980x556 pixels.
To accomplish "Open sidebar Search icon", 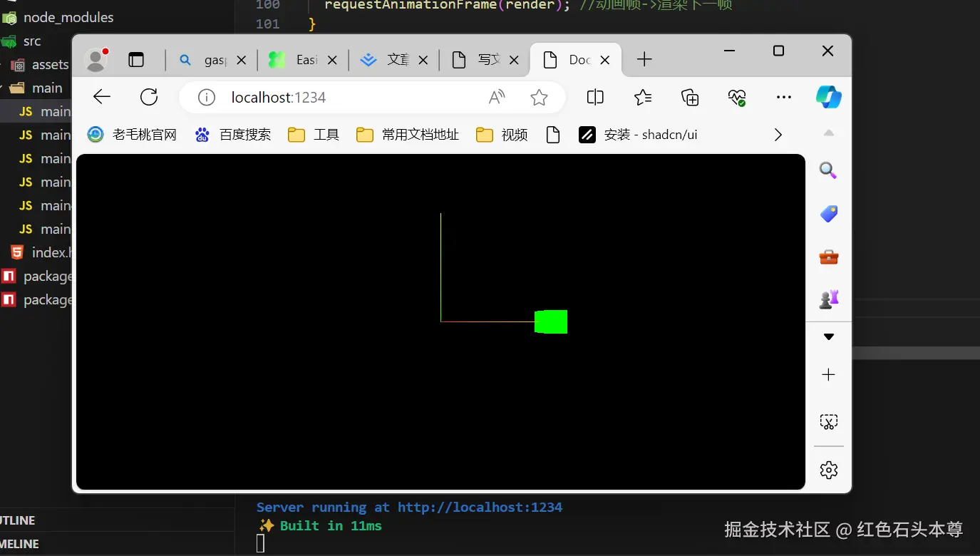I will click(828, 170).
